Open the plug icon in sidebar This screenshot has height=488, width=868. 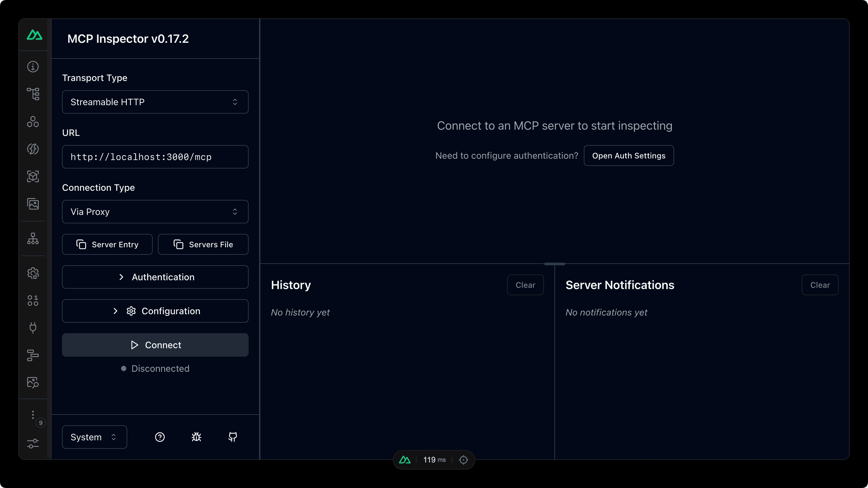click(x=33, y=328)
